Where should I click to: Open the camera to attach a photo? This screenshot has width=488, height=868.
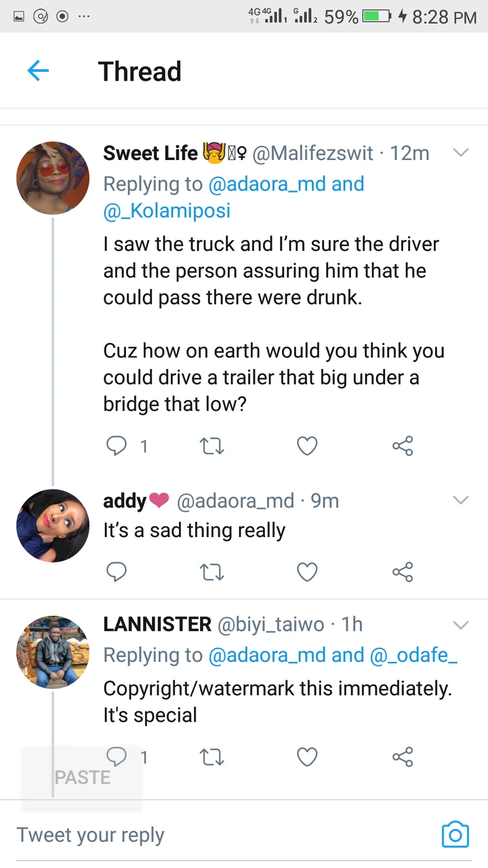pos(455,835)
